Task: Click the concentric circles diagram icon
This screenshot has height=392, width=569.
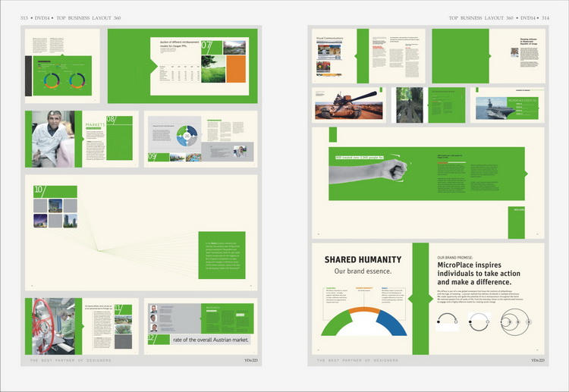Action: (516, 321)
